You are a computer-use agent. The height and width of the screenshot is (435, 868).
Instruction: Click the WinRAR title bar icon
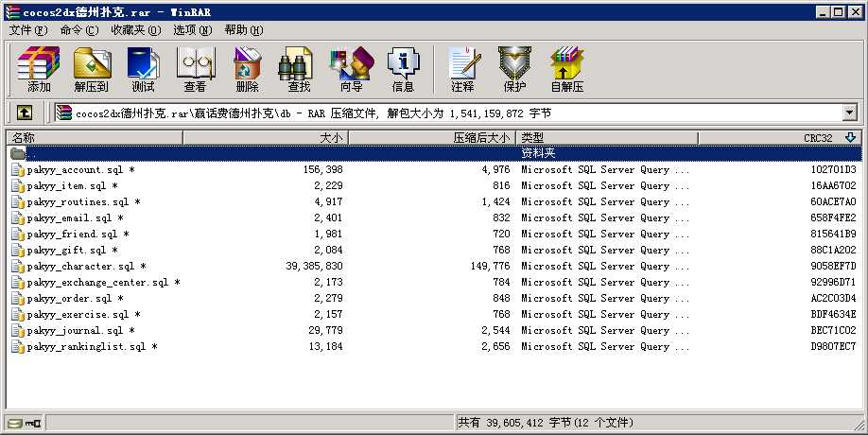coord(12,11)
